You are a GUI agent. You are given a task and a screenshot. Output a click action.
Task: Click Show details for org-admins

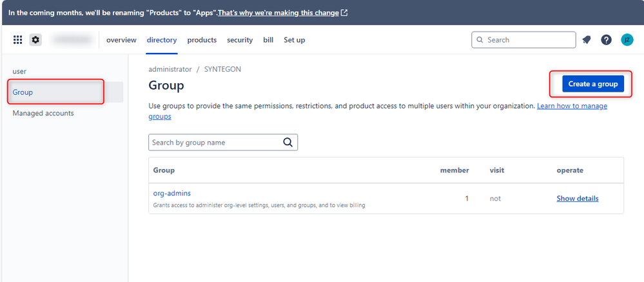[x=578, y=199]
